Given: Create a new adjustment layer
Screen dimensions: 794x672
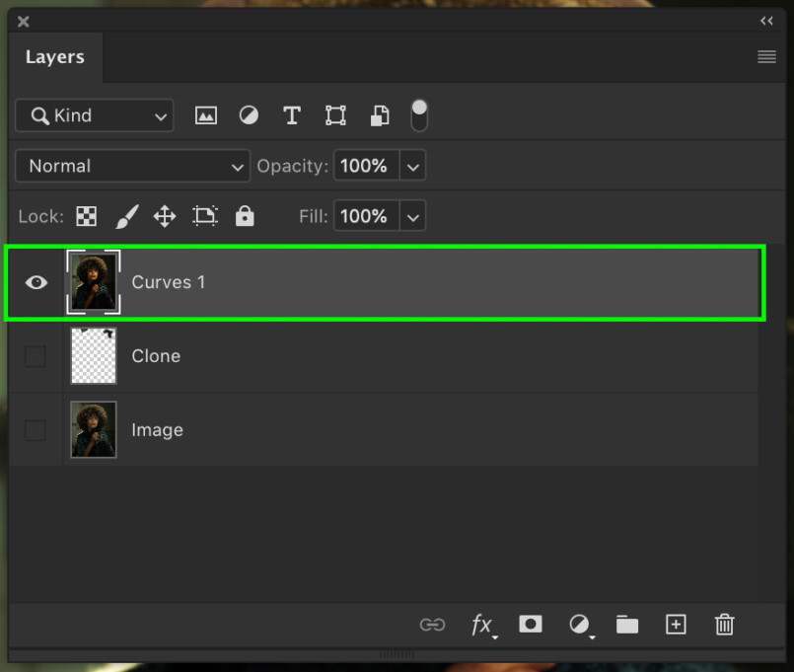Looking at the screenshot, I should 579,625.
